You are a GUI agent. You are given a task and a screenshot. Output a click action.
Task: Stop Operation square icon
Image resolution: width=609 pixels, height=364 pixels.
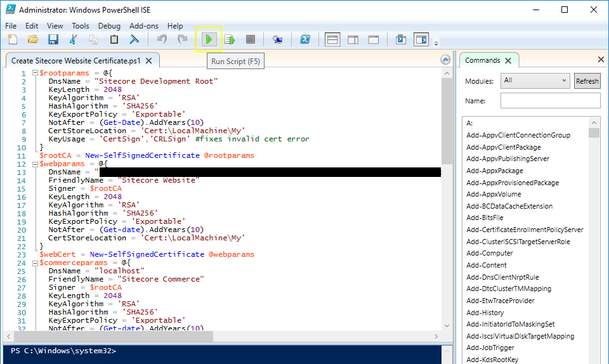pyautogui.click(x=251, y=39)
